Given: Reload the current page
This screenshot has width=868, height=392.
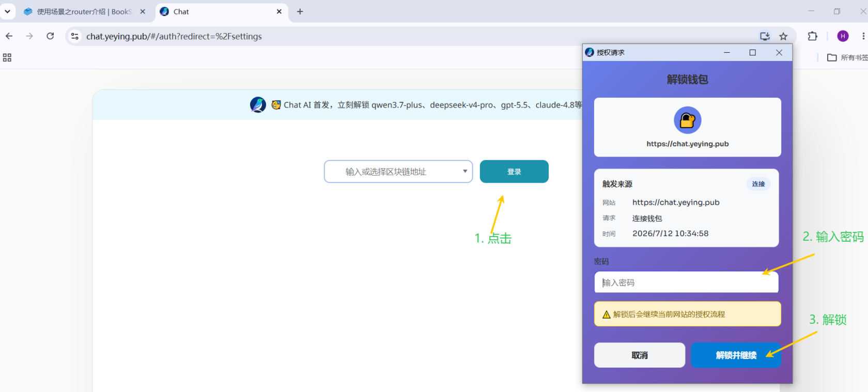Looking at the screenshot, I should tap(50, 36).
